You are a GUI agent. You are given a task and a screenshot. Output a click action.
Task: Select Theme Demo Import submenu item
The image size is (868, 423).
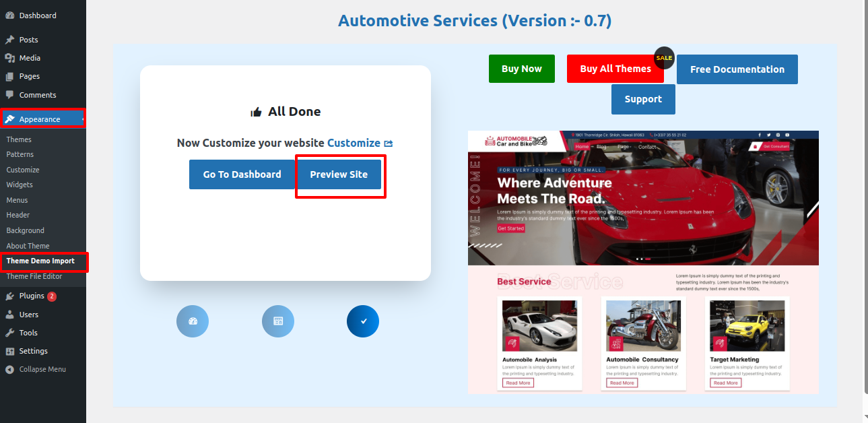click(x=40, y=261)
